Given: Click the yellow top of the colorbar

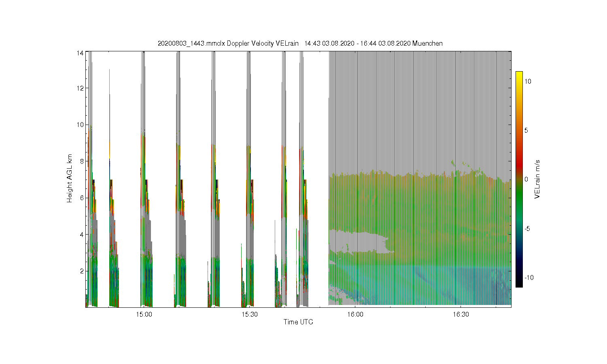Looking at the screenshot, I should [519, 75].
